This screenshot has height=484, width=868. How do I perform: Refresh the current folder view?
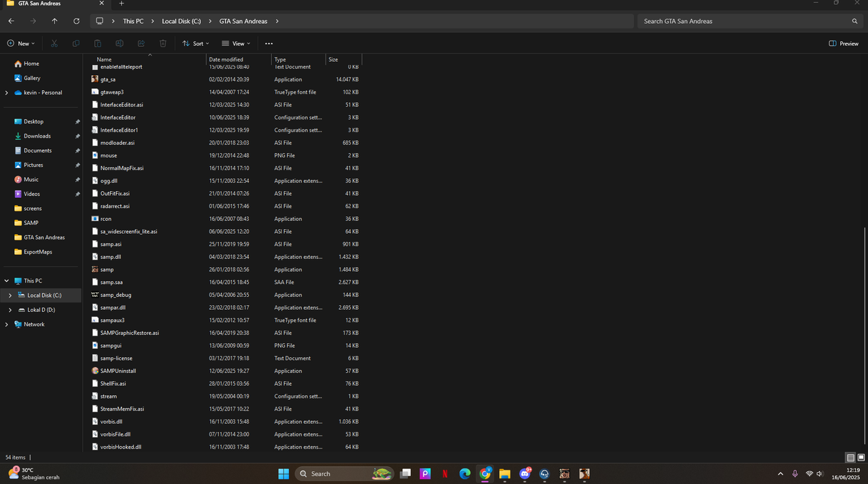tap(76, 21)
